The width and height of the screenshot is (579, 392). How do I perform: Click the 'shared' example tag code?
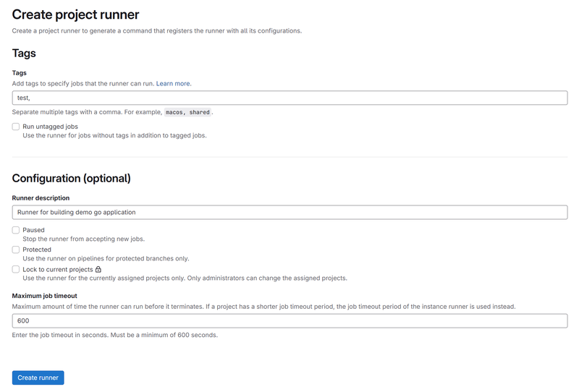coord(199,113)
